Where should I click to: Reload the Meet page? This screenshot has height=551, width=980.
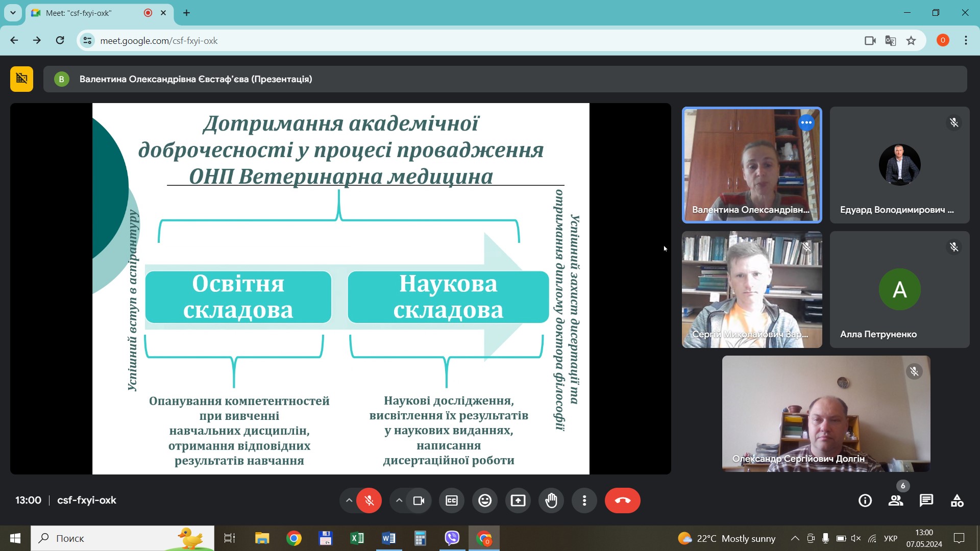point(60,40)
